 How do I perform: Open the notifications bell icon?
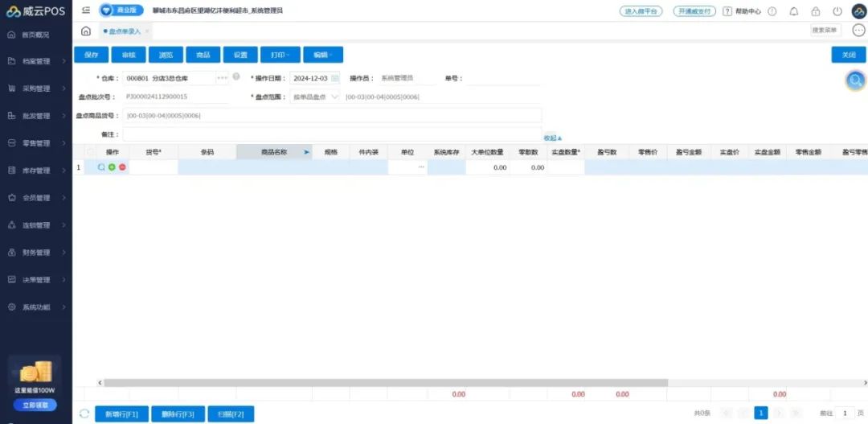pyautogui.click(x=794, y=11)
